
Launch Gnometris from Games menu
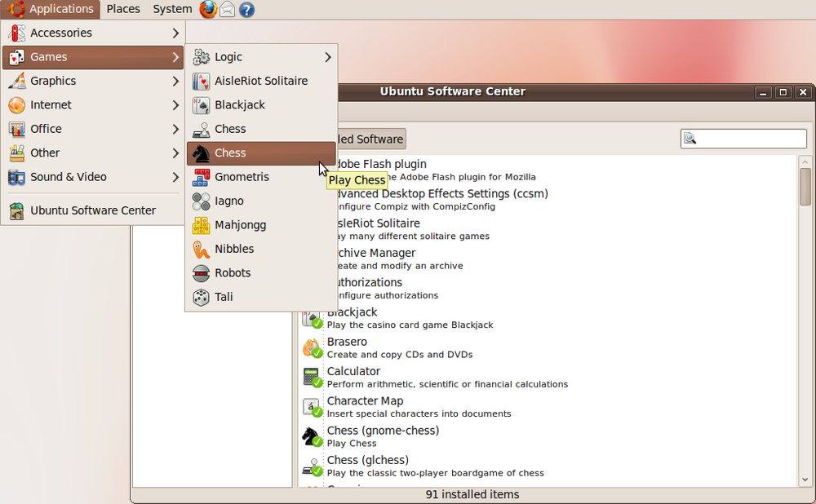(261, 177)
